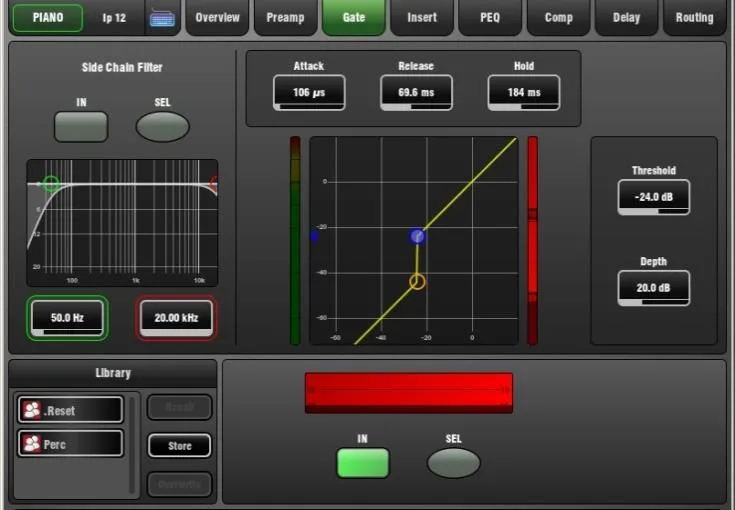
Task: Select the Attack 106 µs value box
Action: [309, 93]
